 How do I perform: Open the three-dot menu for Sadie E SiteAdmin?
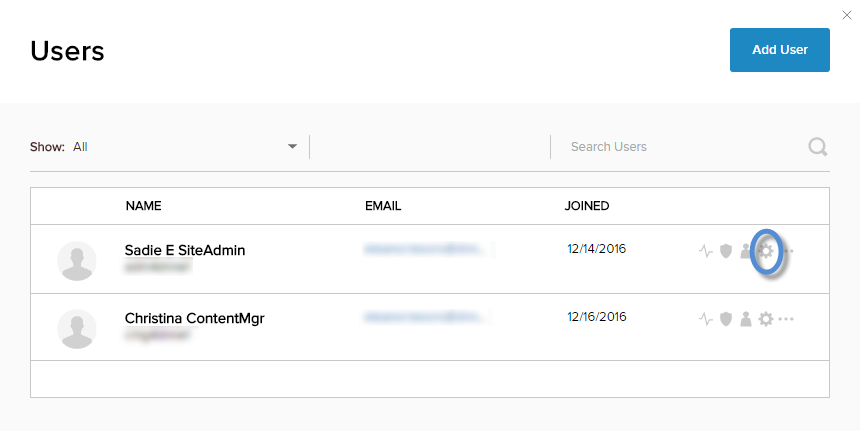click(x=787, y=251)
